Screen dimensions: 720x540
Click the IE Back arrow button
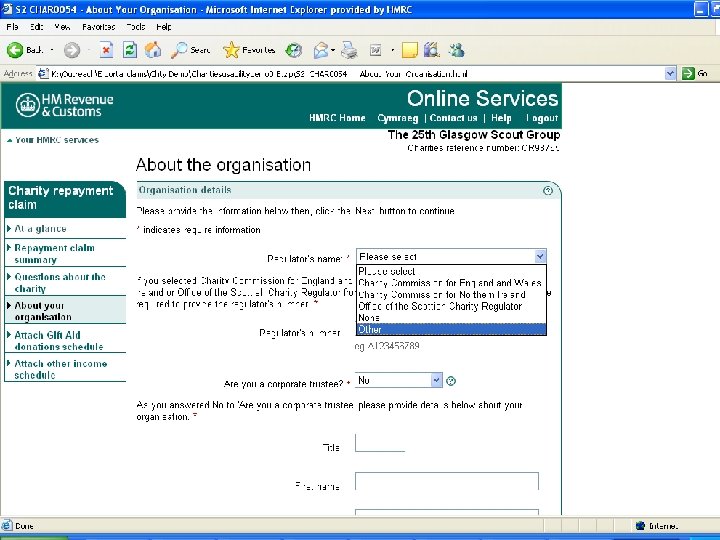click(15, 50)
